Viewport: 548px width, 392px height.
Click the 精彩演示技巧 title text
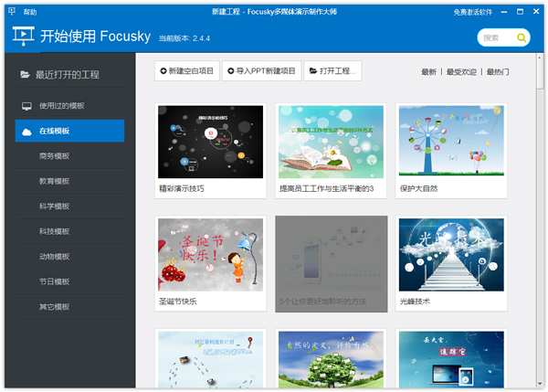click(182, 189)
